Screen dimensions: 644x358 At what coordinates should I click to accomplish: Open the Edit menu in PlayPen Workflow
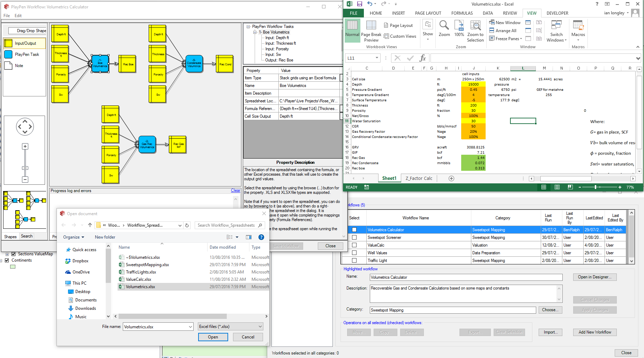18,16
